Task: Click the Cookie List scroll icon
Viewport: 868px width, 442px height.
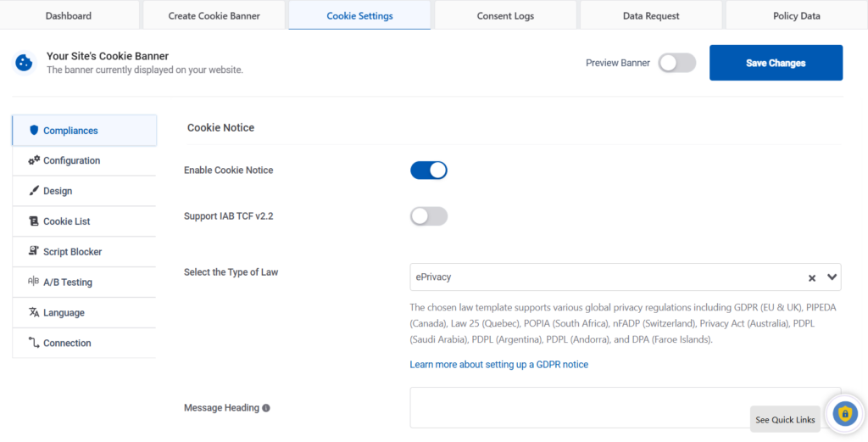Action: pyautogui.click(x=34, y=221)
